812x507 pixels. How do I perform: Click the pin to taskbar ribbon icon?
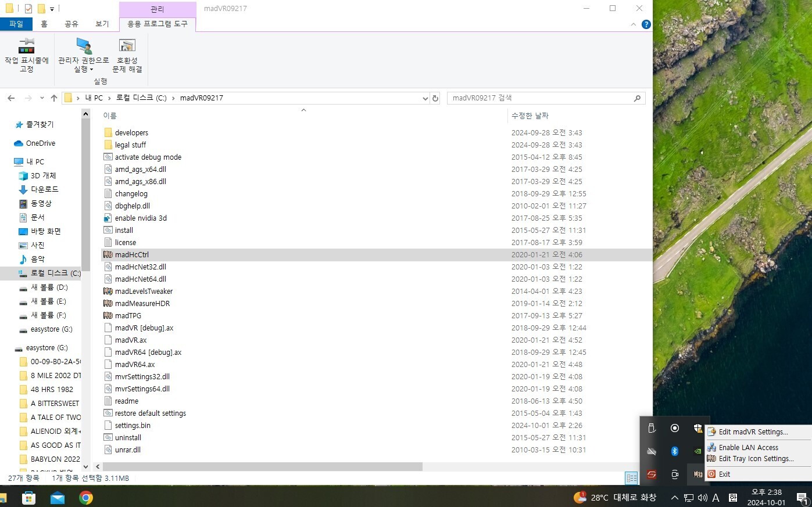click(27, 46)
